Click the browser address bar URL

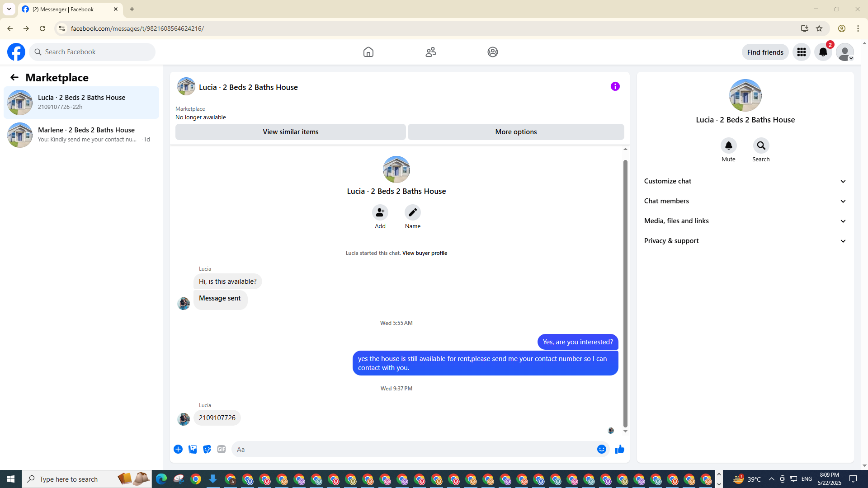[x=137, y=28]
